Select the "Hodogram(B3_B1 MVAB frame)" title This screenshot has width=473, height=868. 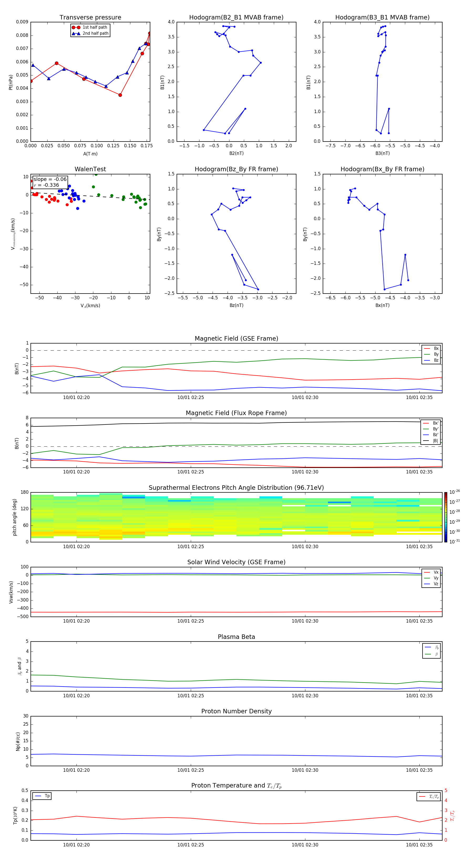coord(382,17)
